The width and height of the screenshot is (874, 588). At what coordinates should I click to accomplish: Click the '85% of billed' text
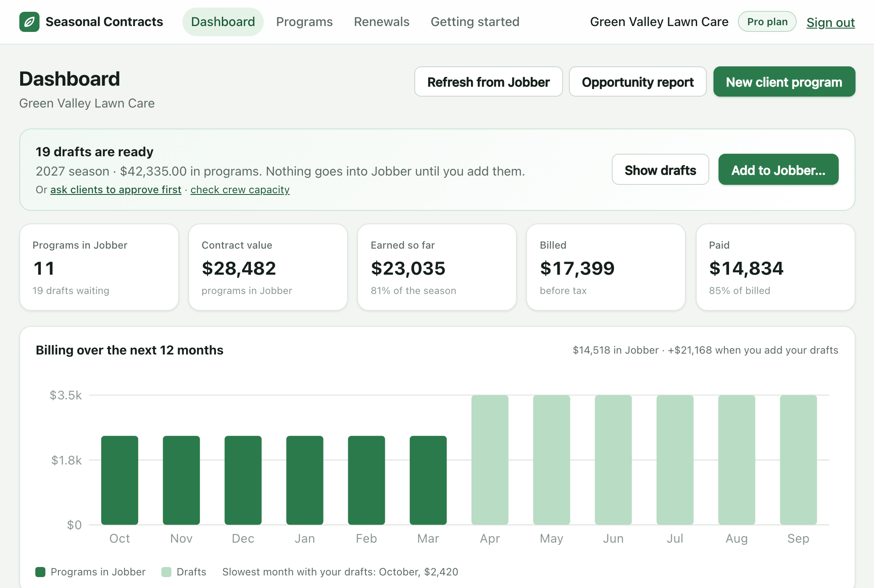[740, 291]
